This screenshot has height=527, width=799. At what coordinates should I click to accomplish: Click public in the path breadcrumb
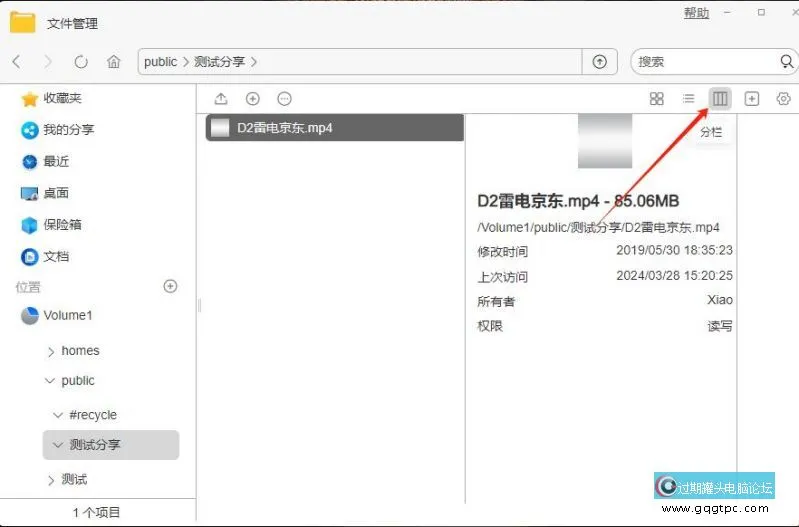click(x=161, y=62)
